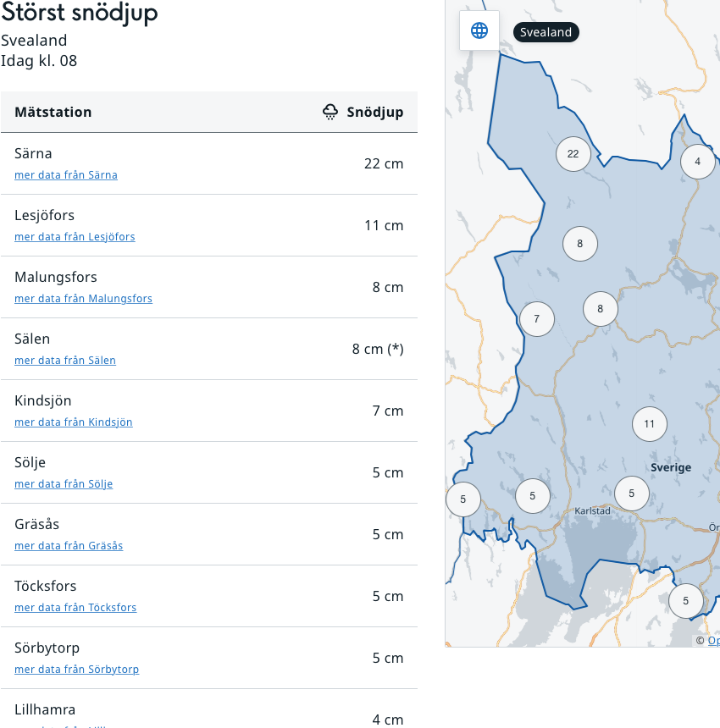Follow the 'mer data från Malungsfors' link
This screenshot has width=720, height=728.
click(x=83, y=299)
